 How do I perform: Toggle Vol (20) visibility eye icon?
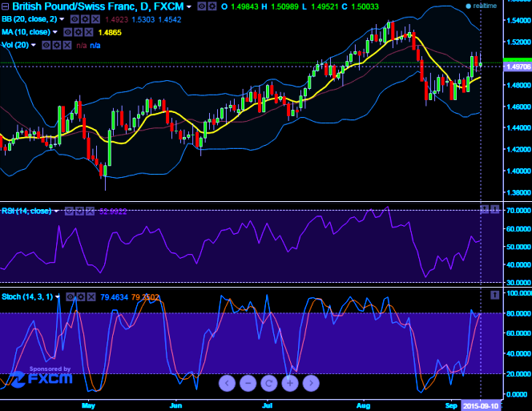click(46, 45)
